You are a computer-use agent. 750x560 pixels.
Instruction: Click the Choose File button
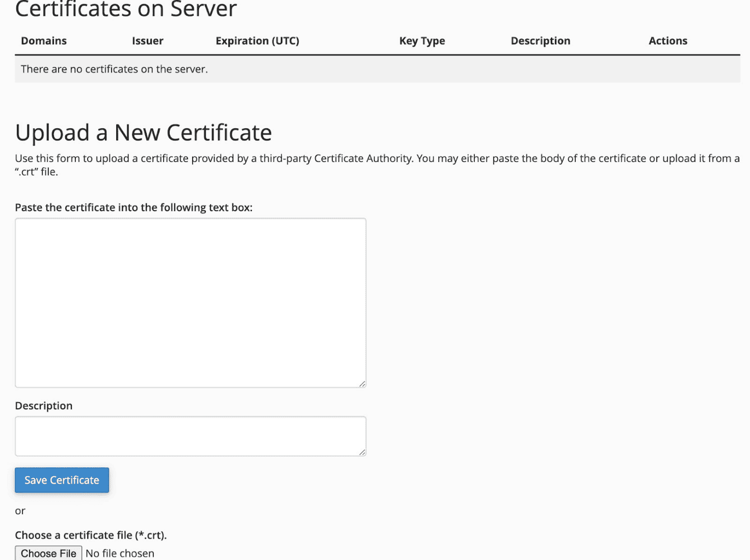[x=48, y=553]
